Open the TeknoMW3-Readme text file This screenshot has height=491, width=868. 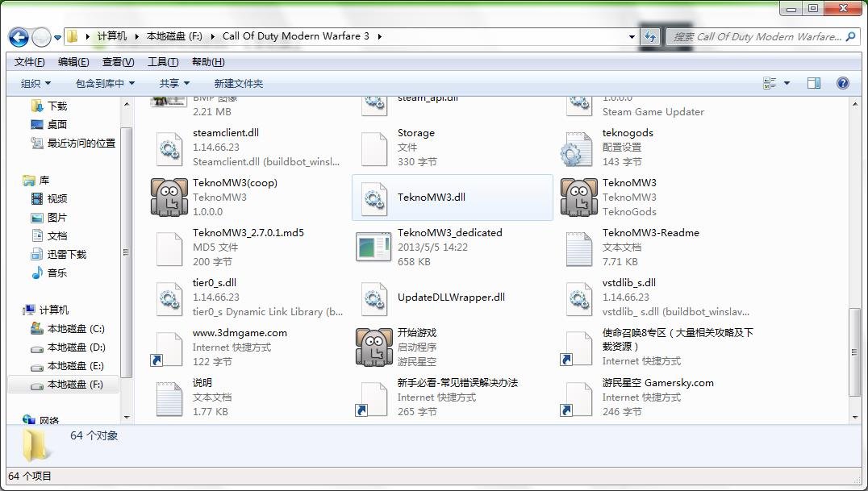[x=651, y=232]
